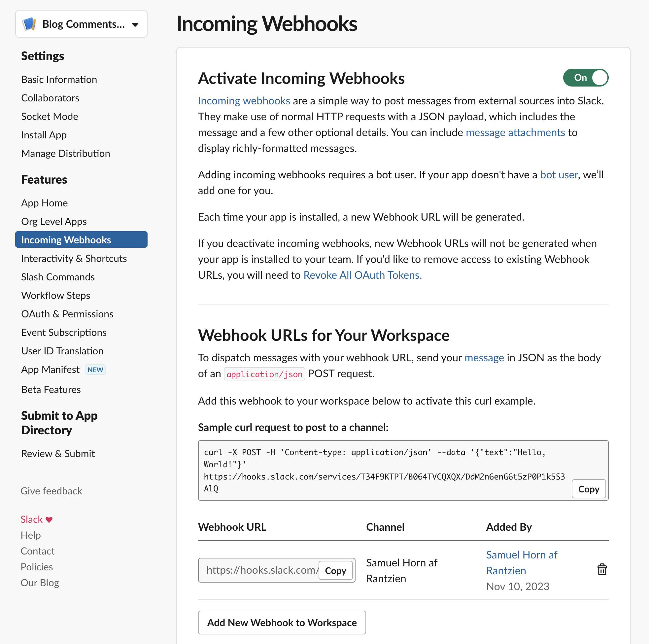Open OAuth & Permissions settings

click(67, 314)
